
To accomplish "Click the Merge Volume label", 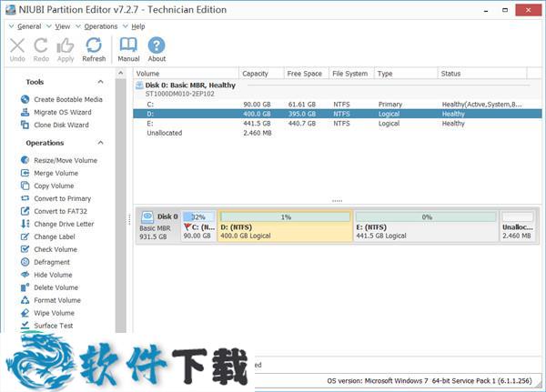I will click(x=56, y=173).
